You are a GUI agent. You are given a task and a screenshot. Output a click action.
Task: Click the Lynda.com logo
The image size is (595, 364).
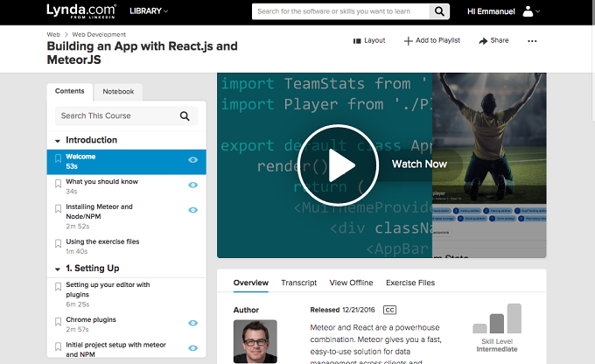click(x=81, y=11)
